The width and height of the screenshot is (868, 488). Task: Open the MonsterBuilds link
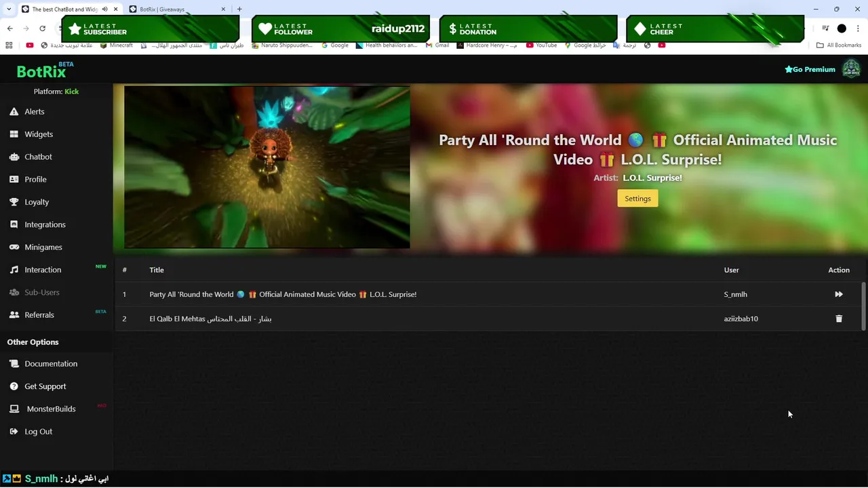pos(51,409)
